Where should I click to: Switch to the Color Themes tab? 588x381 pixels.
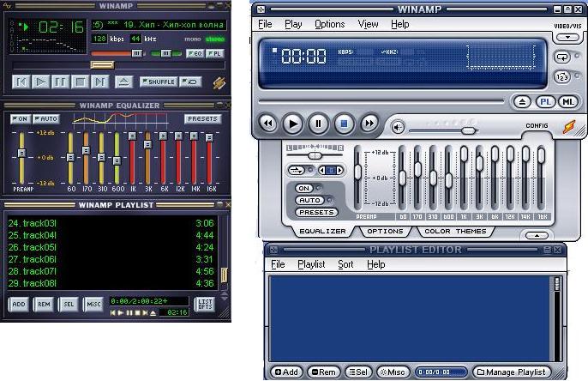[x=455, y=231]
